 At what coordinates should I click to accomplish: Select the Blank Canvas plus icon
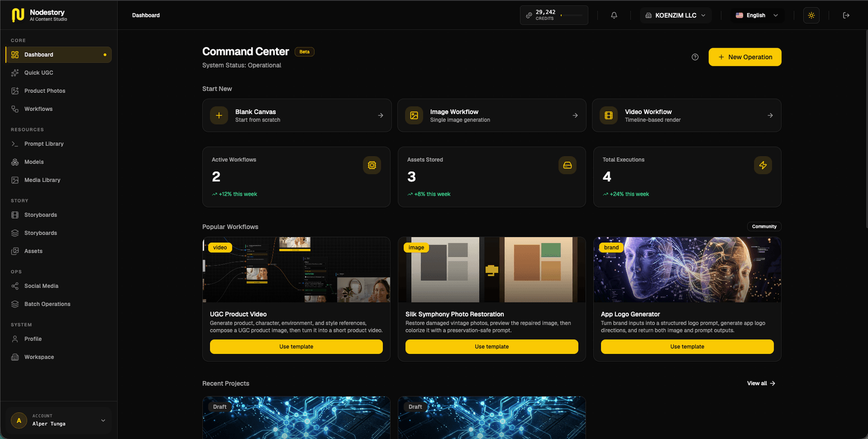(219, 115)
